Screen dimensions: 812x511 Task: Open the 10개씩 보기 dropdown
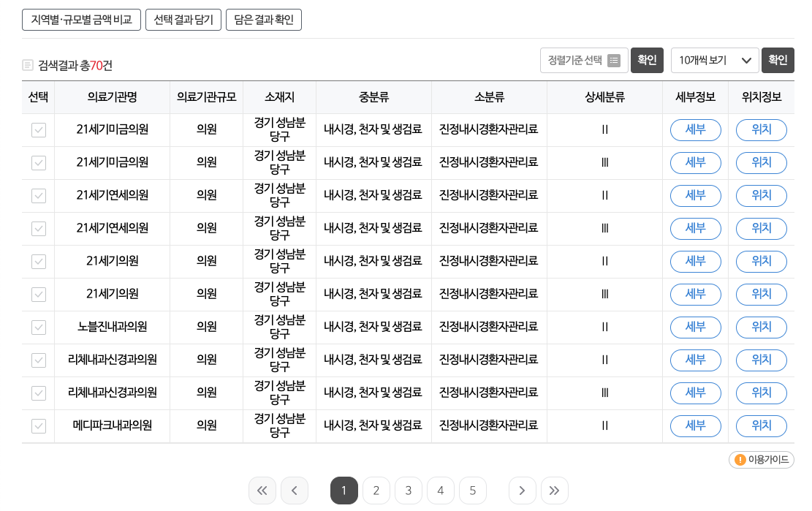click(715, 60)
